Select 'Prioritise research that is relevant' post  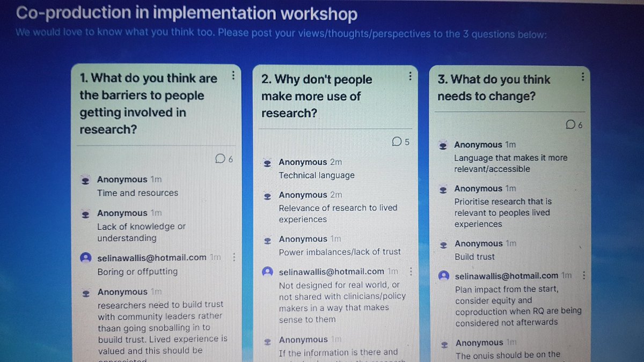(x=503, y=213)
